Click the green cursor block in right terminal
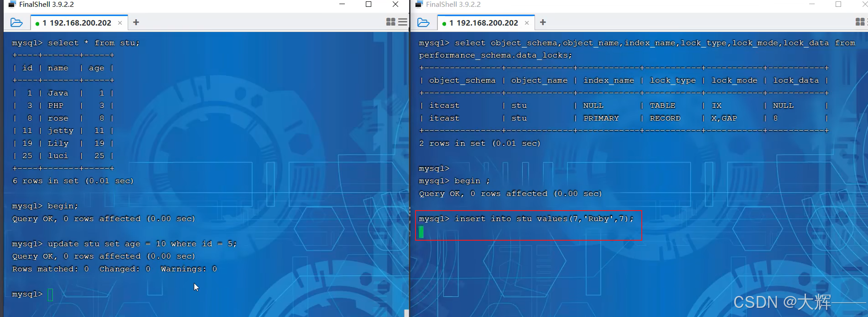868x317 pixels. tap(421, 232)
